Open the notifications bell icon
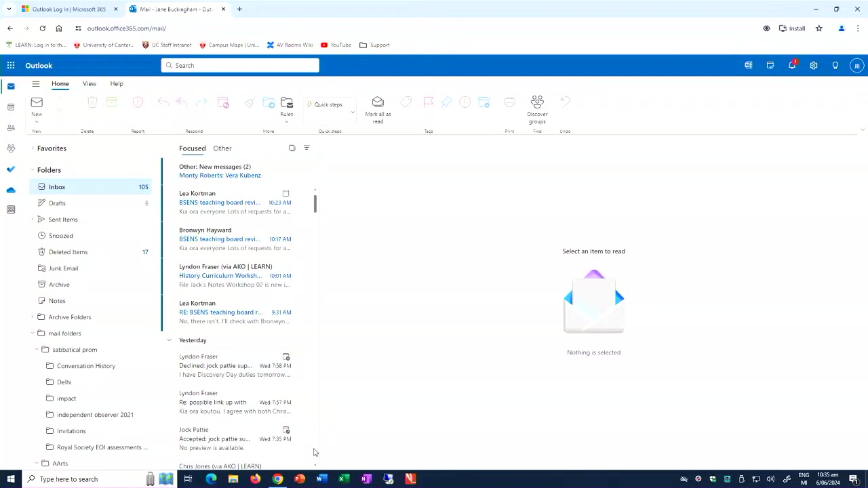Image resolution: width=868 pixels, height=488 pixels. point(791,66)
